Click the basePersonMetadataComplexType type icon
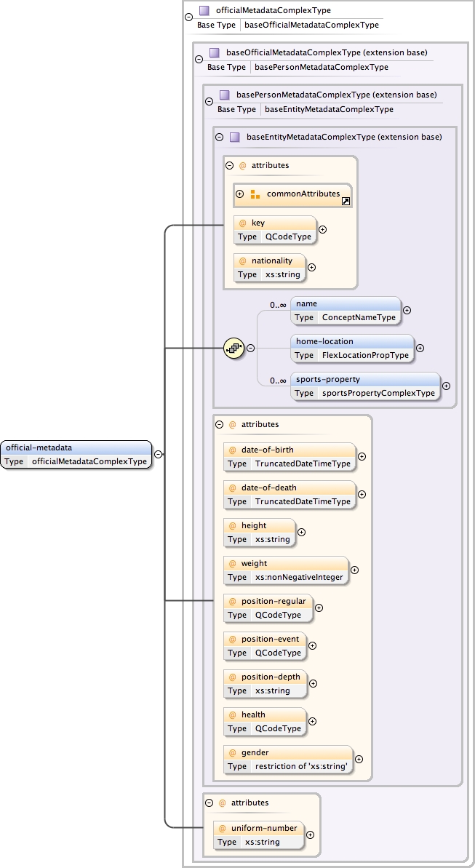This screenshot has height=868, width=475. point(224,95)
